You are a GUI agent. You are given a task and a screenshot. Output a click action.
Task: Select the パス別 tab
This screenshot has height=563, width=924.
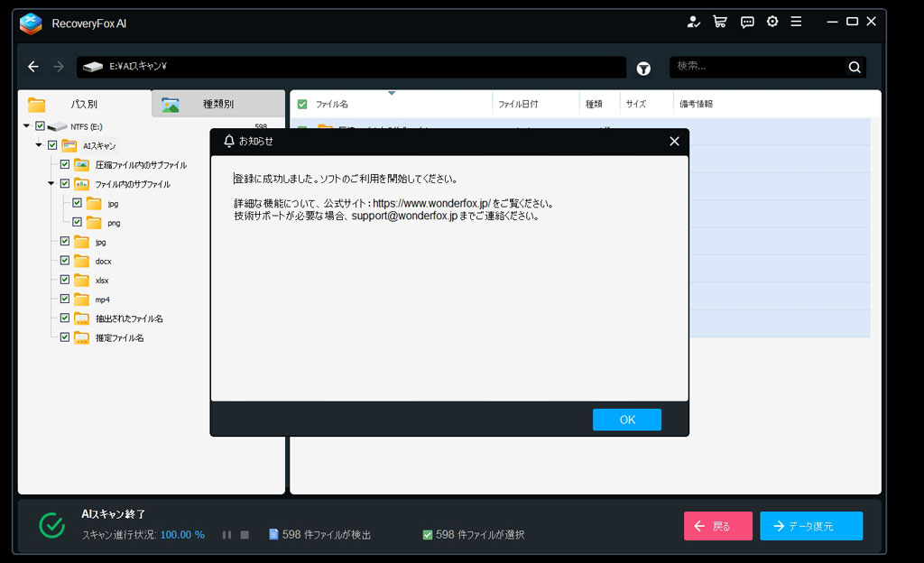tap(83, 104)
